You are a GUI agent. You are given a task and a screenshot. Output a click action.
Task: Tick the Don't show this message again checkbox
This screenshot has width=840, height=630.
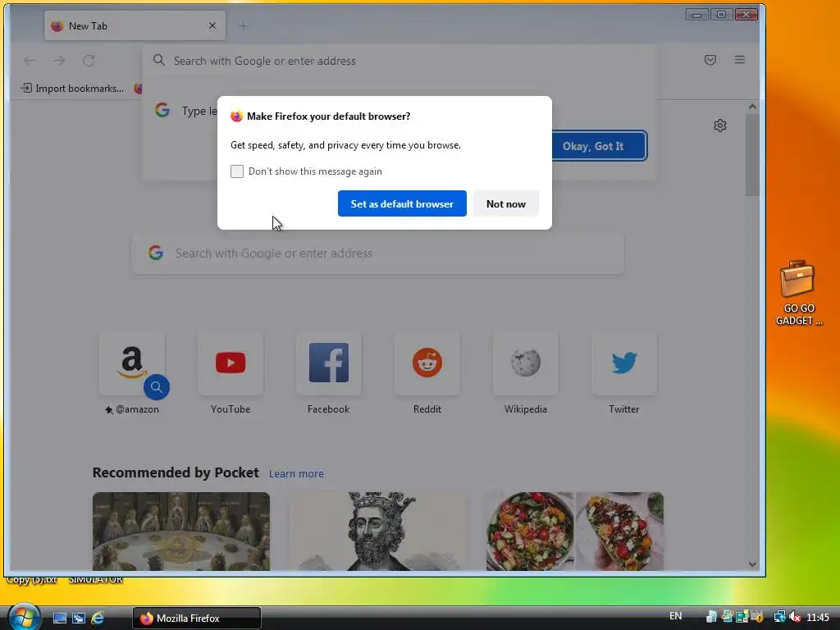pyautogui.click(x=237, y=171)
